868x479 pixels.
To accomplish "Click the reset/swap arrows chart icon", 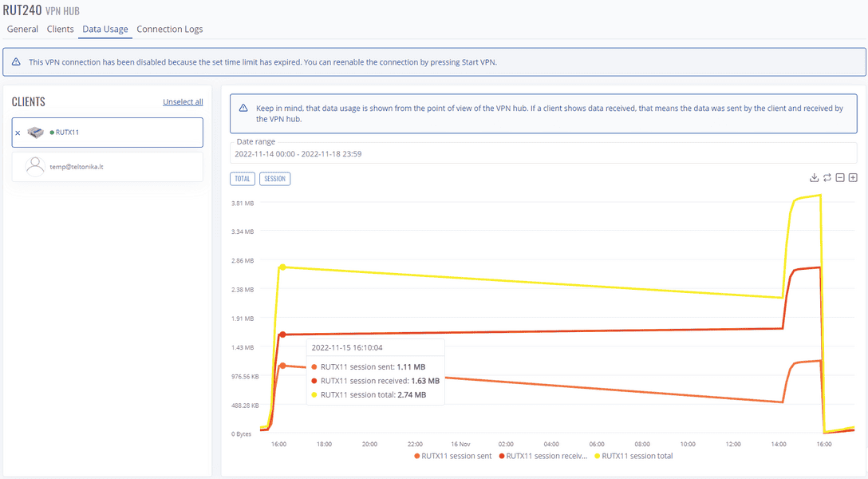I will [827, 177].
